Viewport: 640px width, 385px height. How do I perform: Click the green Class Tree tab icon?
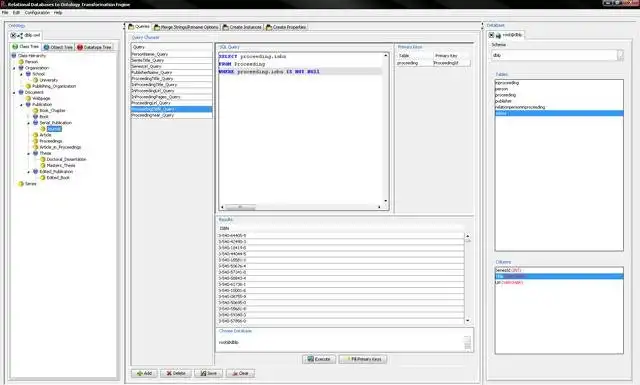(x=15, y=47)
